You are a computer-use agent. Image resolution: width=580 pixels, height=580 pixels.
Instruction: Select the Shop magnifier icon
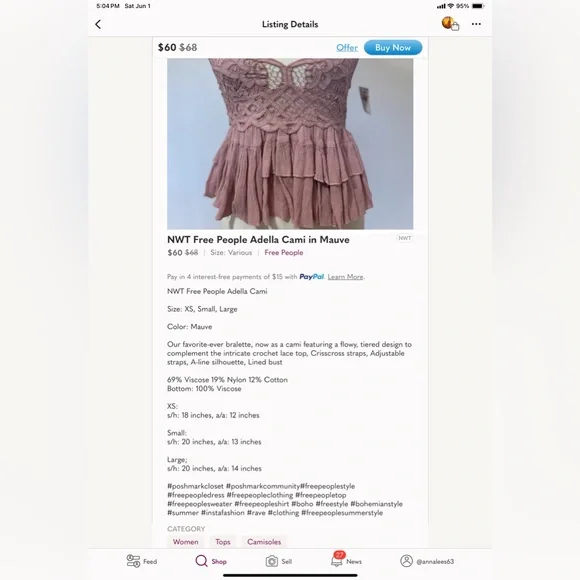(201, 561)
